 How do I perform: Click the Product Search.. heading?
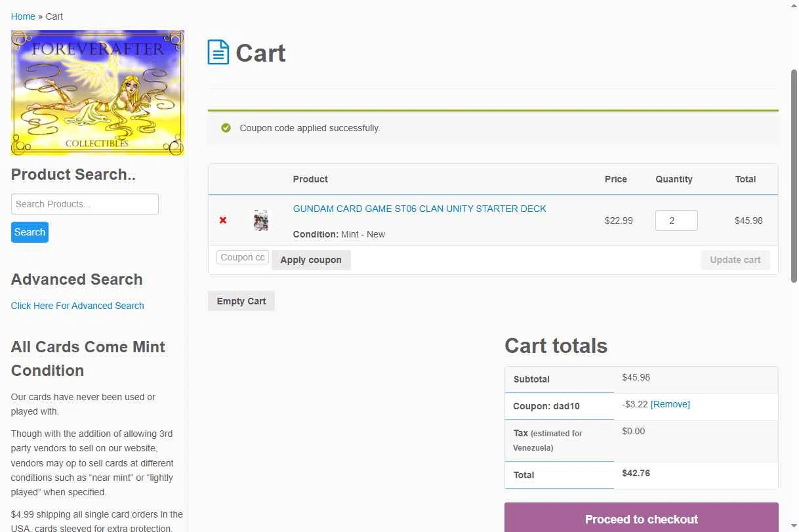[x=73, y=174]
